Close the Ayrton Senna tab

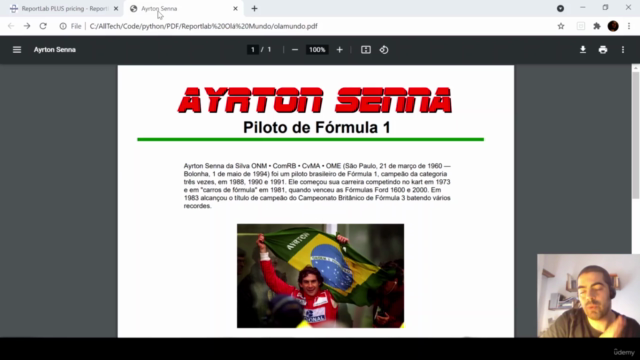pos(236,9)
